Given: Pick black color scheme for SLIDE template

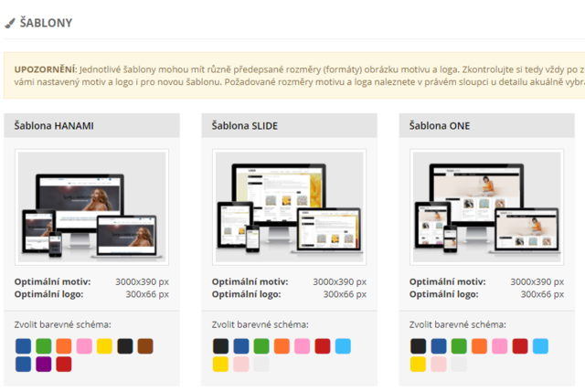Looking at the screenshot, I should (220, 346).
